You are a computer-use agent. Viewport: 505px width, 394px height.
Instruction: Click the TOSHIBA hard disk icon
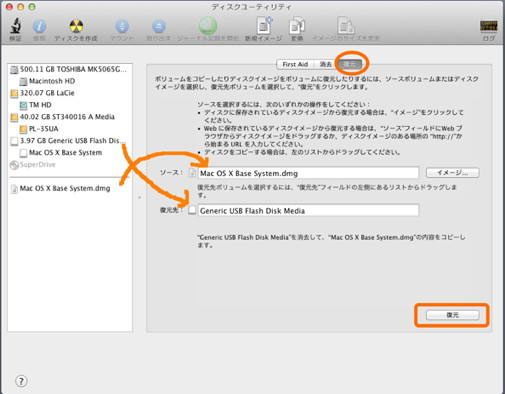14,70
